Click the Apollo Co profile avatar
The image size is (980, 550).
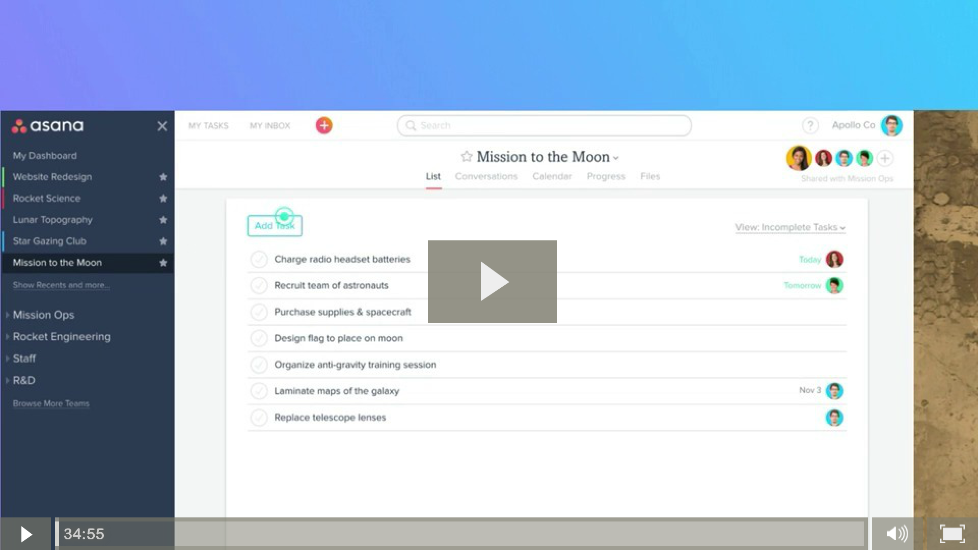pyautogui.click(x=891, y=126)
